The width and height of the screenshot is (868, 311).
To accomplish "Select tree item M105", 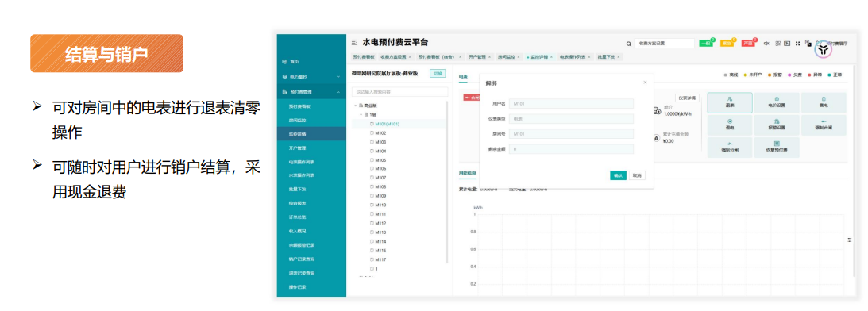I will (380, 160).
